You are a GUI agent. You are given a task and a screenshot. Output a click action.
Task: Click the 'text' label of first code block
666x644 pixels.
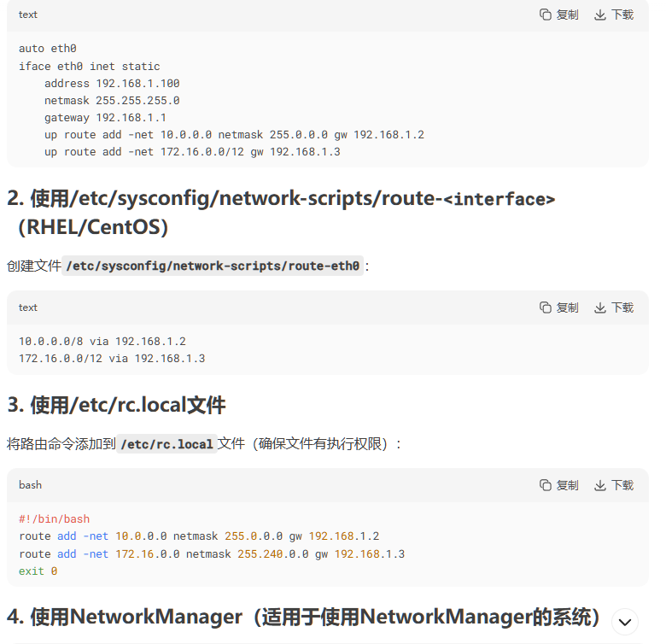pos(28,15)
